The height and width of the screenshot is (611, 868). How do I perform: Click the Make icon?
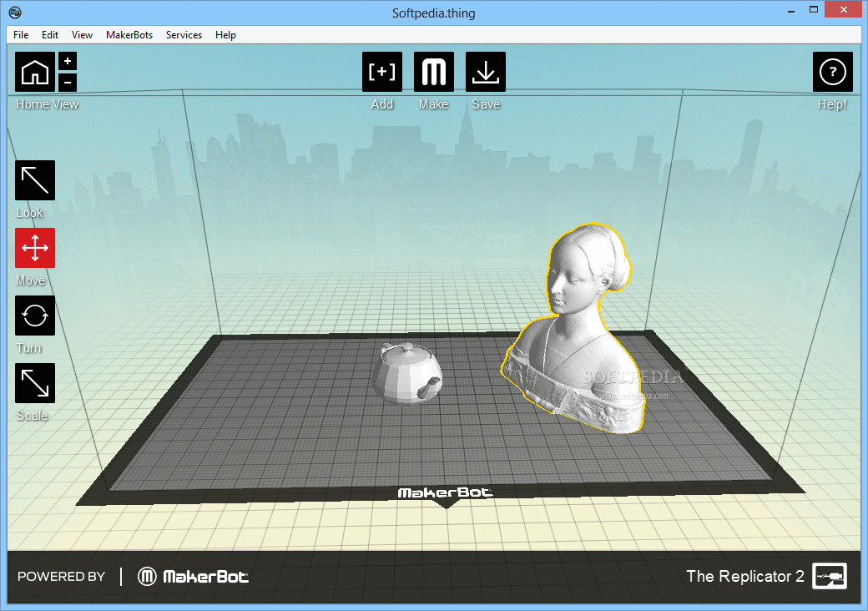click(434, 72)
